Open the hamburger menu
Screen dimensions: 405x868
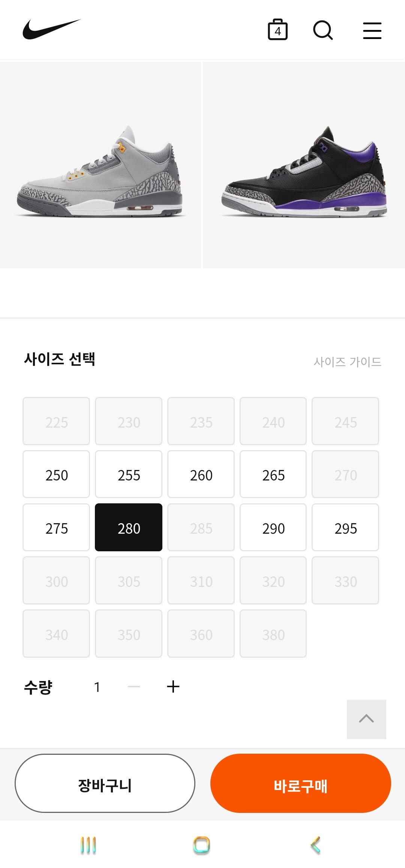pyautogui.click(x=372, y=30)
